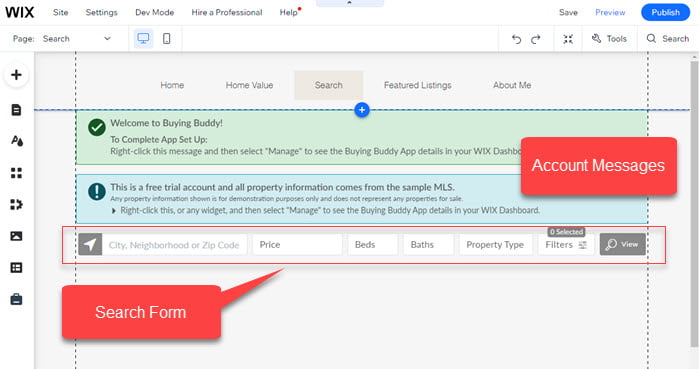Click the City, Neighborhood or Zip Code field
699x369 pixels.
[174, 245]
